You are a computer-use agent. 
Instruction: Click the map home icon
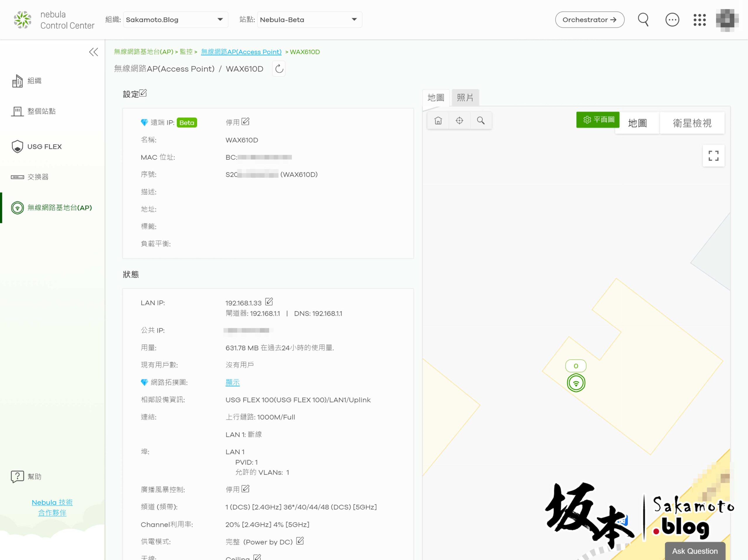438,121
